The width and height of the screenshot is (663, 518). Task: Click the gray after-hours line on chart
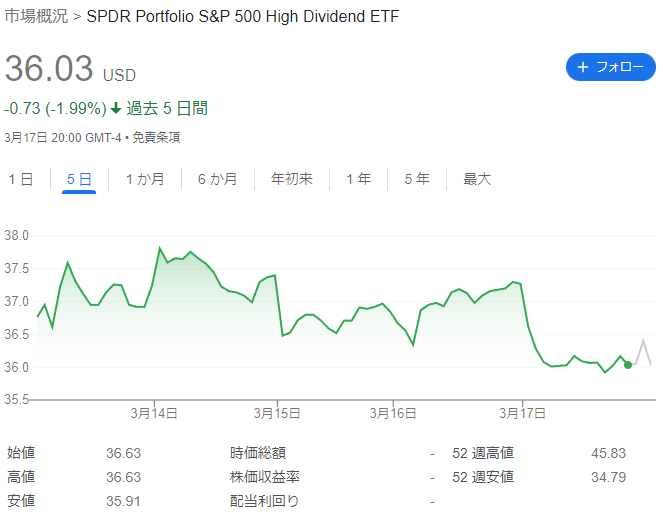click(x=643, y=353)
